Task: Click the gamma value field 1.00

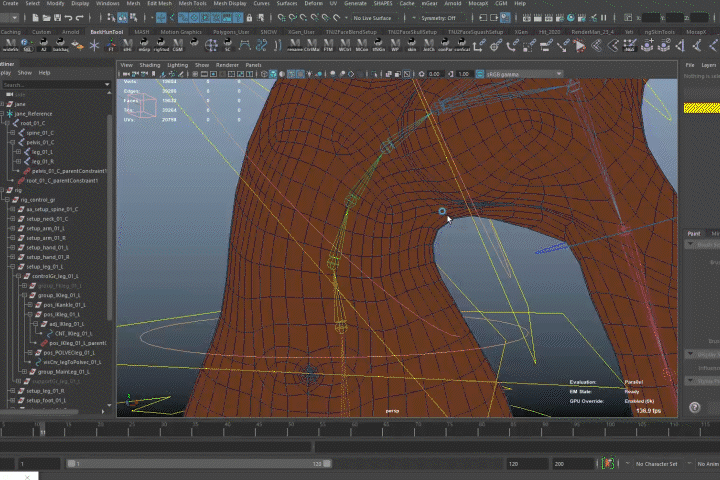Action: (x=463, y=74)
